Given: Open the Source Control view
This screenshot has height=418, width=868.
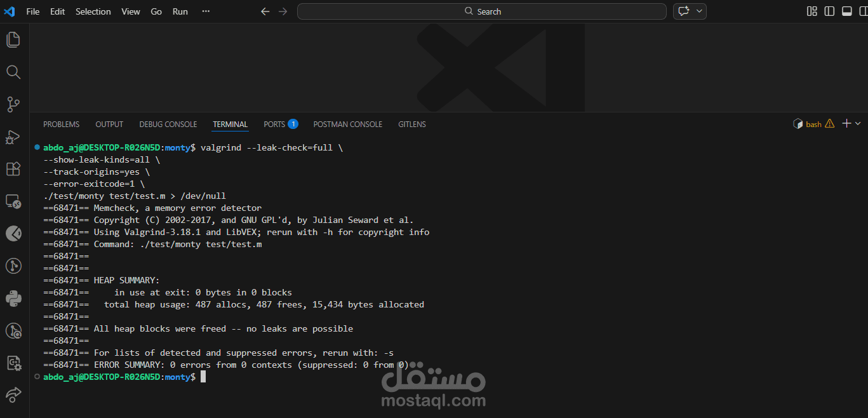Looking at the screenshot, I should (x=13, y=104).
